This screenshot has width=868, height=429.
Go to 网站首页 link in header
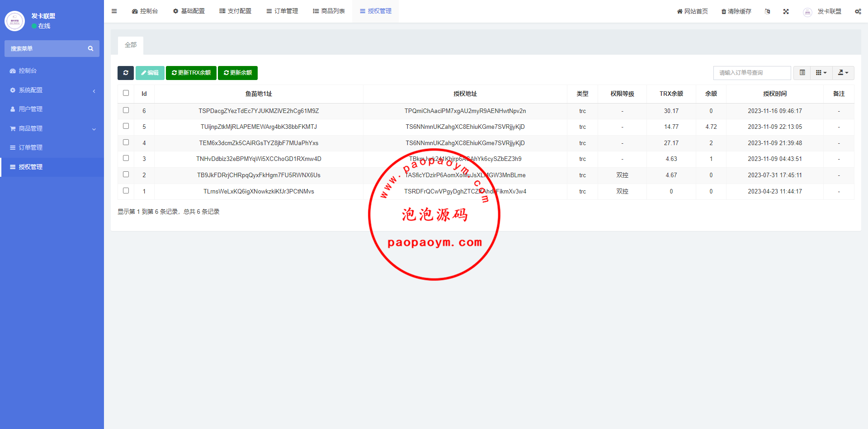(x=692, y=11)
